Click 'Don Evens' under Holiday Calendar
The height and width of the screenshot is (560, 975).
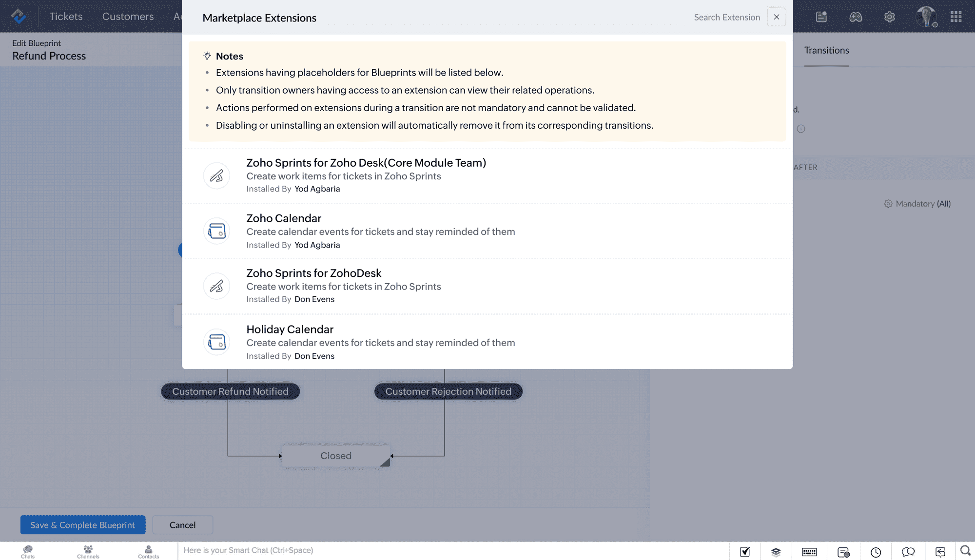coord(314,356)
